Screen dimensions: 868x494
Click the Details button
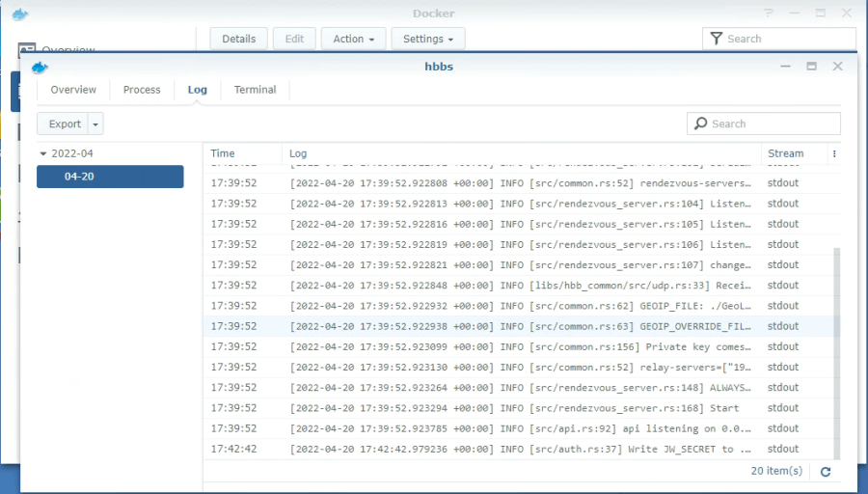[238, 39]
